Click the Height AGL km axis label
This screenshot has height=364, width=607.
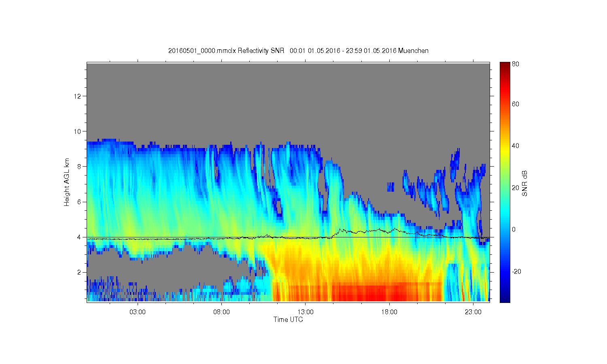point(67,182)
